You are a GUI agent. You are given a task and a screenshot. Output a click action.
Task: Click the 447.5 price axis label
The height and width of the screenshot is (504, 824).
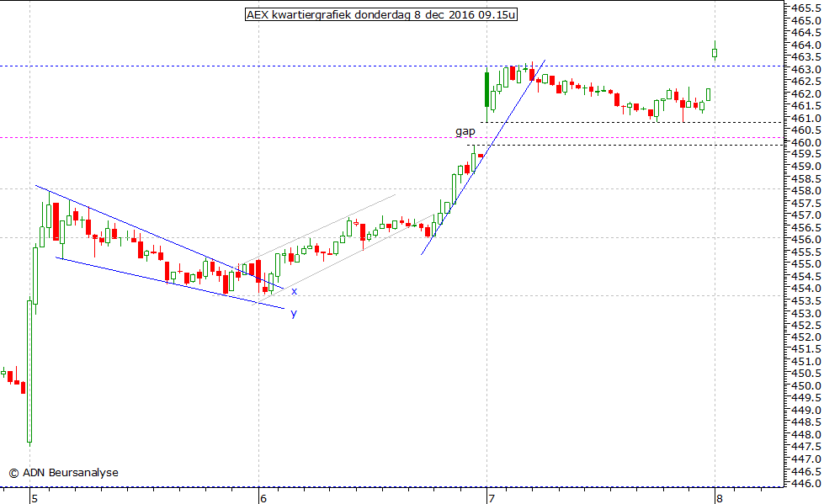[805, 446]
